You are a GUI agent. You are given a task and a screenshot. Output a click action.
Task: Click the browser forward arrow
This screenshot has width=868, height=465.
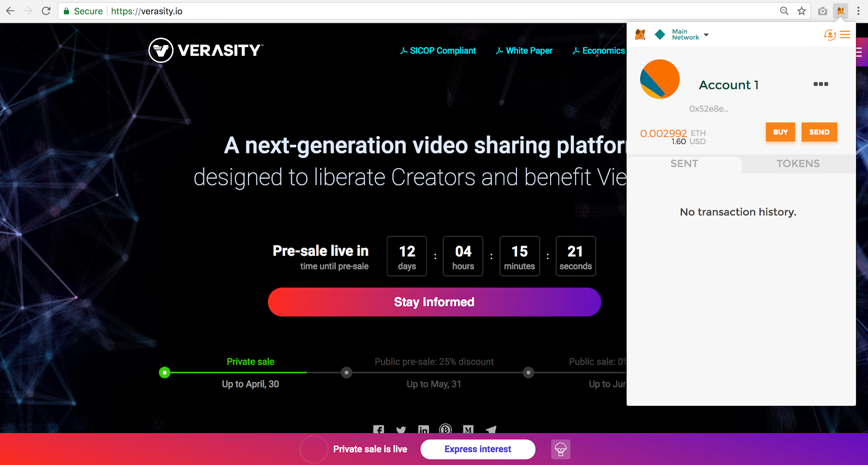pyautogui.click(x=28, y=11)
